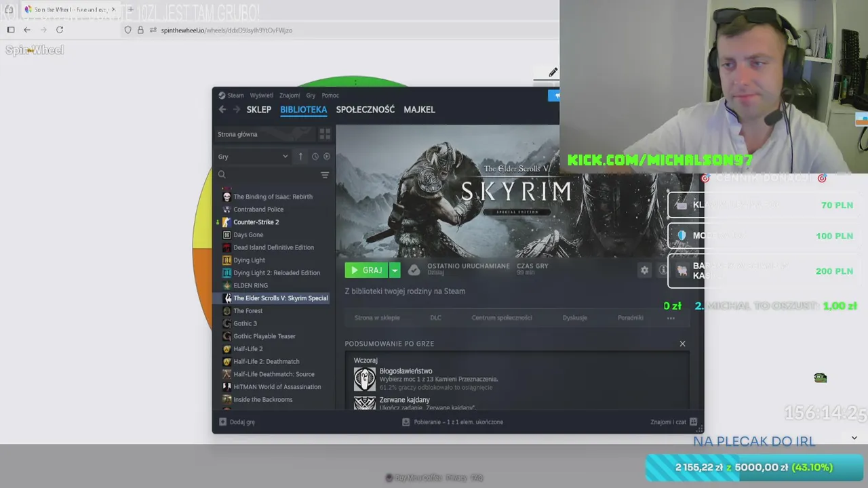Reload the browser page
Viewport: 868px width, 488px height.
(60, 30)
